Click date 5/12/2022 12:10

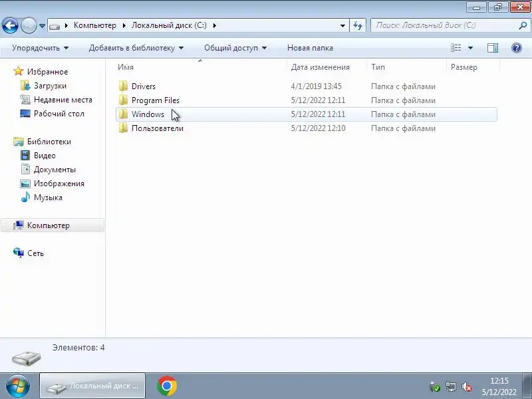[x=319, y=128]
